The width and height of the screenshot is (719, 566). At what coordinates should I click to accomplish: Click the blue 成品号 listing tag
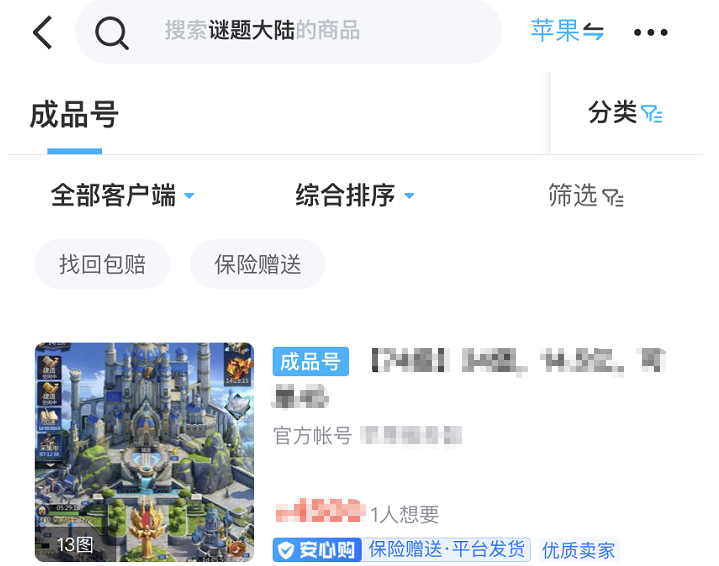[310, 361]
